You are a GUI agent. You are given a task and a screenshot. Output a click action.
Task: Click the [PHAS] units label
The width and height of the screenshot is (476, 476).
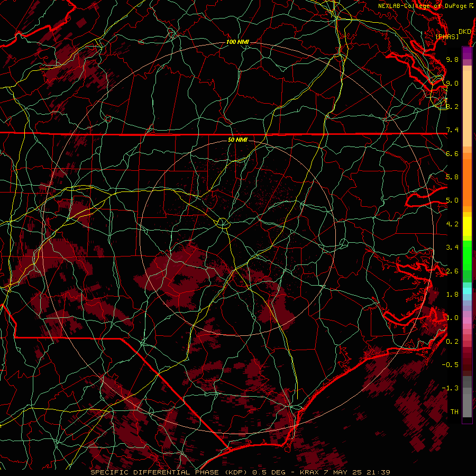447,37
